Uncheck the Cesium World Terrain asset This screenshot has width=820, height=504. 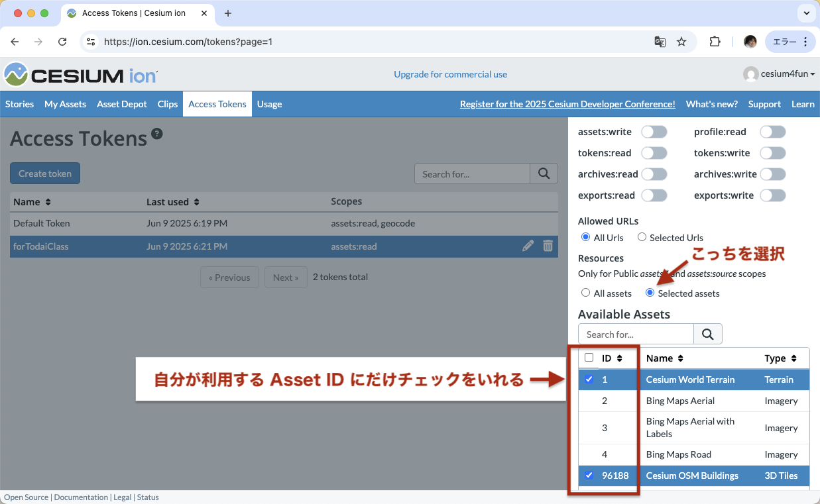[x=589, y=379]
